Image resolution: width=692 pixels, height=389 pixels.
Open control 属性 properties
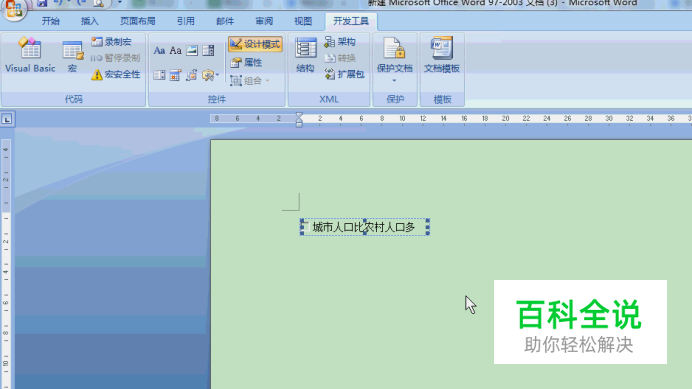pyautogui.click(x=246, y=62)
